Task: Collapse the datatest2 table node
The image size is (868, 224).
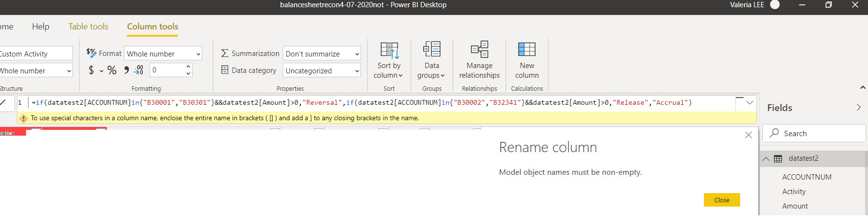Action: point(766,159)
